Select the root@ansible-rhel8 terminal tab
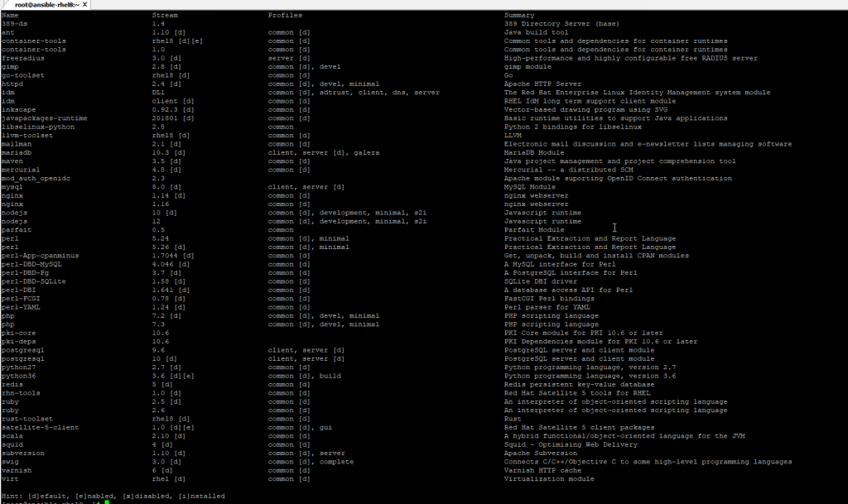 click(x=46, y=4)
